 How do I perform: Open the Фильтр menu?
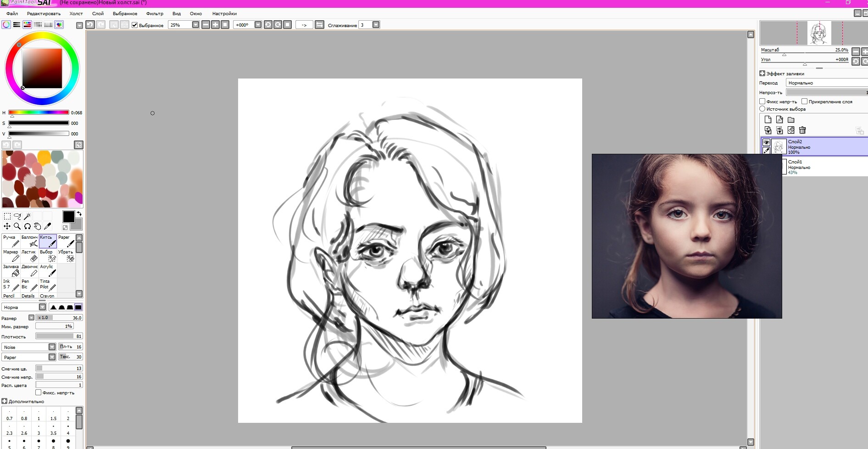(x=155, y=14)
